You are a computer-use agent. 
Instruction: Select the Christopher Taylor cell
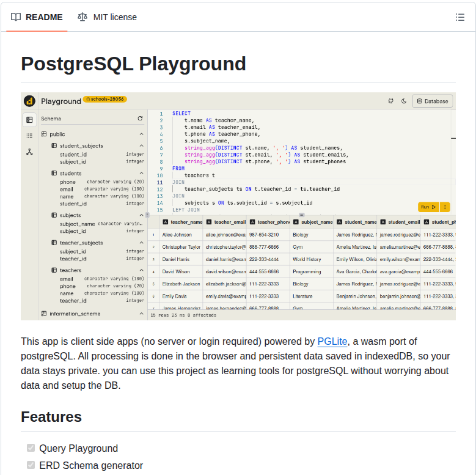click(x=181, y=247)
